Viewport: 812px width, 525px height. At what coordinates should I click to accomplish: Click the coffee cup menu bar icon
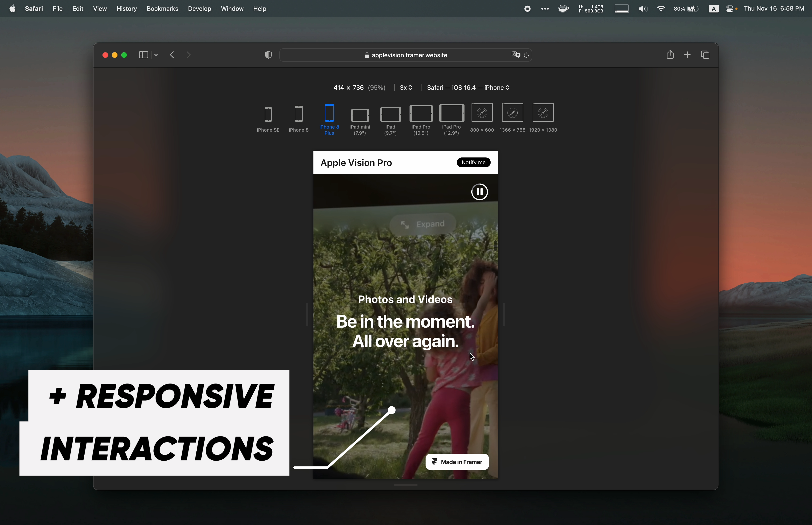[x=564, y=9]
